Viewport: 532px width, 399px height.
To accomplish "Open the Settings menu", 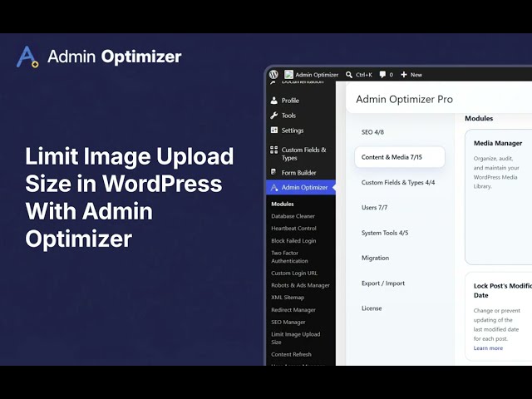I will [x=293, y=131].
